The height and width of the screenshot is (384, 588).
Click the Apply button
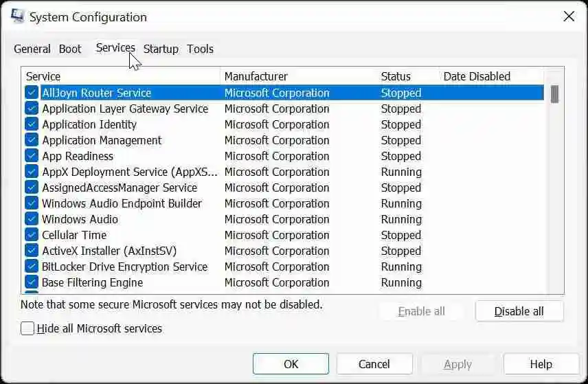tap(458, 364)
